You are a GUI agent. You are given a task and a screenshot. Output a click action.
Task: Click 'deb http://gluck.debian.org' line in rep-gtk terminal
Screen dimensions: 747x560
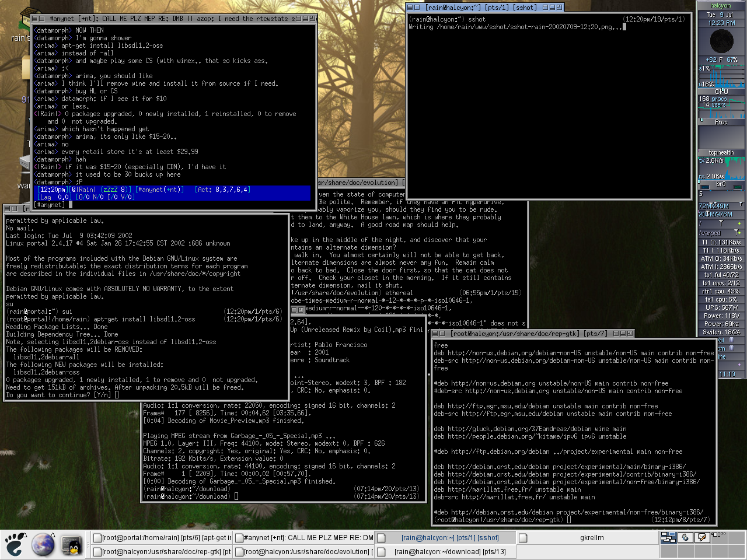point(530,429)
